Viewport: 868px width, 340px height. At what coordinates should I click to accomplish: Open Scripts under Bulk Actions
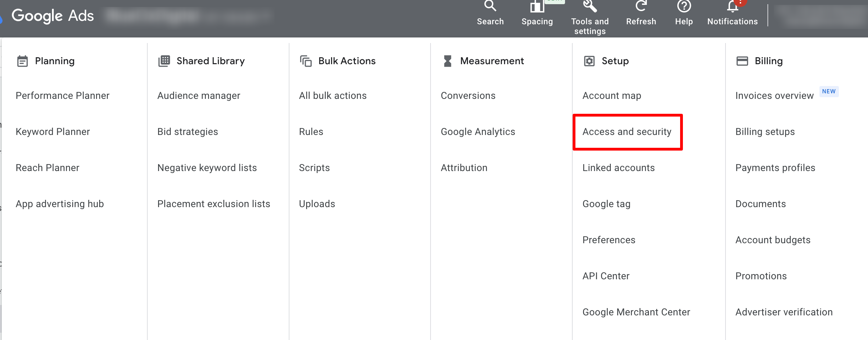point(314,168)
